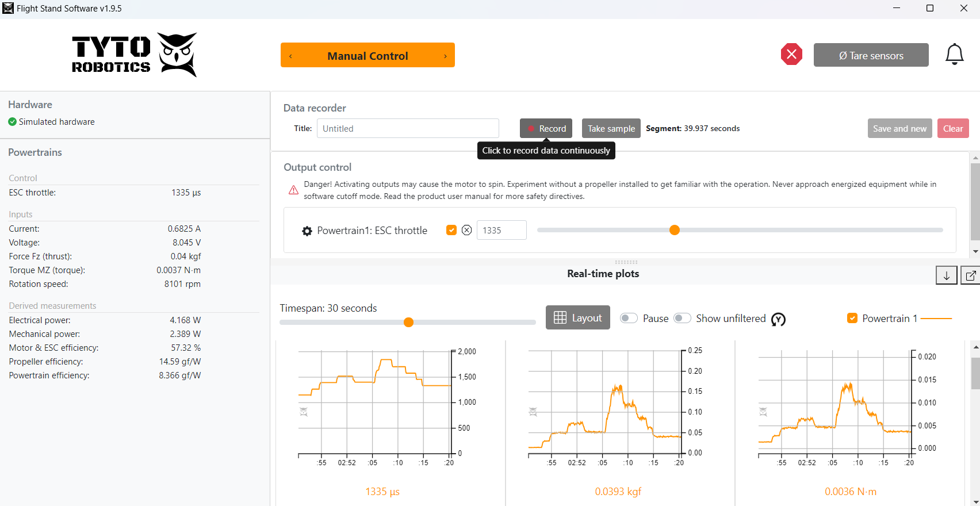980x506 pixels.
Task: Click Rotation speed value 8101 rpm
Action: tap(182, 284)
